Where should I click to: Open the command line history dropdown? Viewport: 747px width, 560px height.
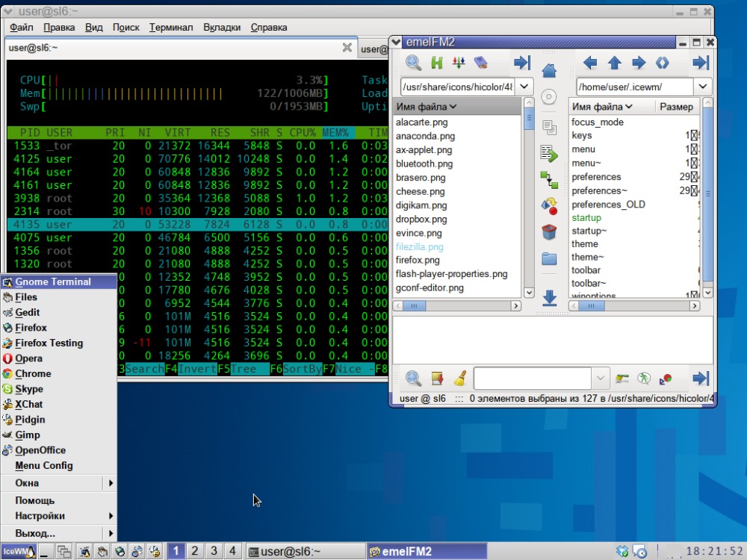coord(601,378)
